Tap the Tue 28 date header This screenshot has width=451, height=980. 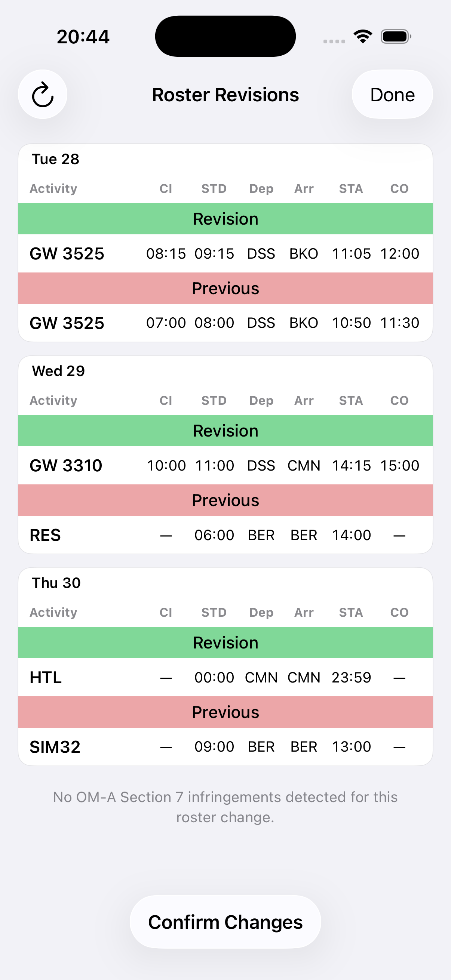pos(56,159)
